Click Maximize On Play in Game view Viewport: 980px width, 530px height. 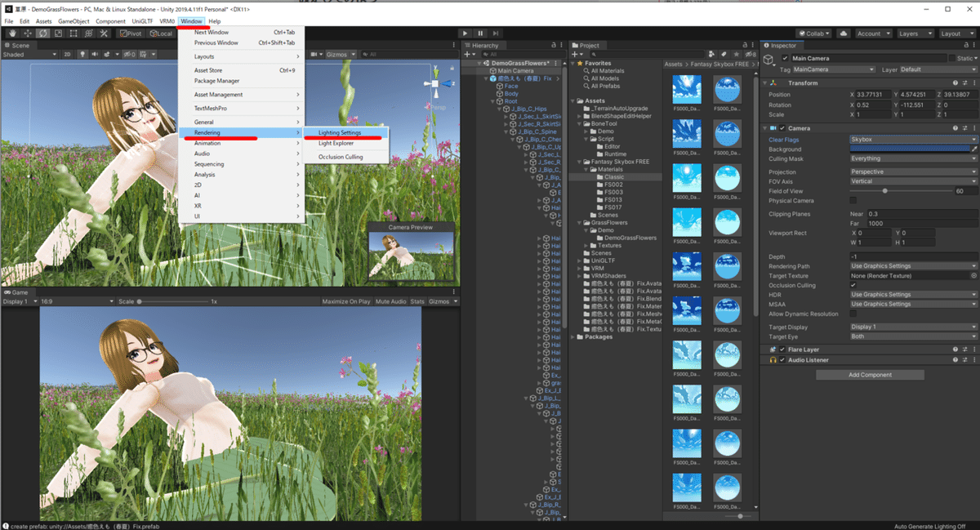[x=346, y=301]
